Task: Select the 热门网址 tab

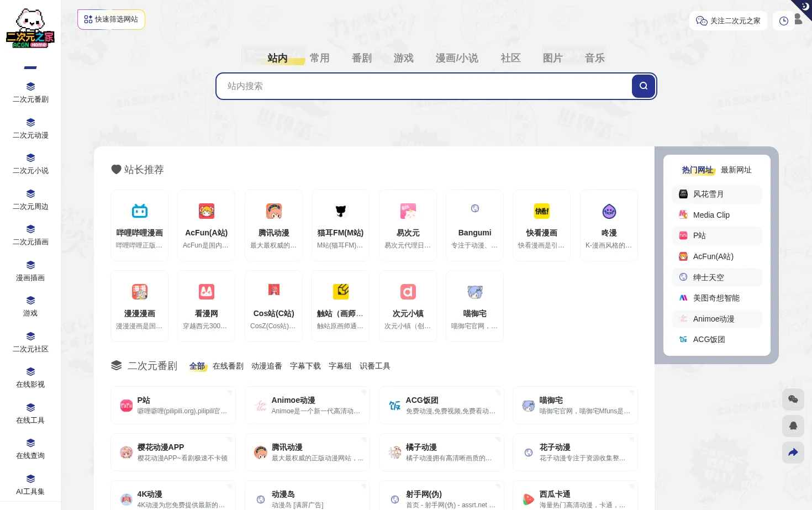Action: pyautogui.click(x=698, y=170)
